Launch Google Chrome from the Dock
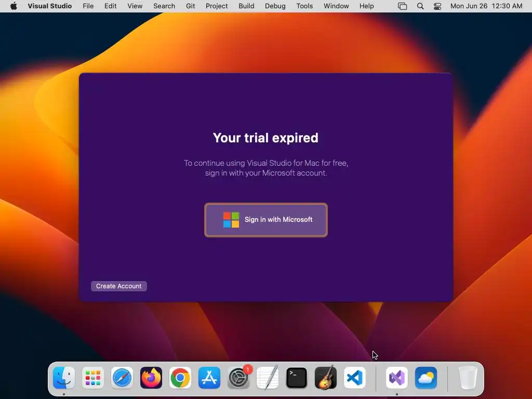 [x=180, y=378]
